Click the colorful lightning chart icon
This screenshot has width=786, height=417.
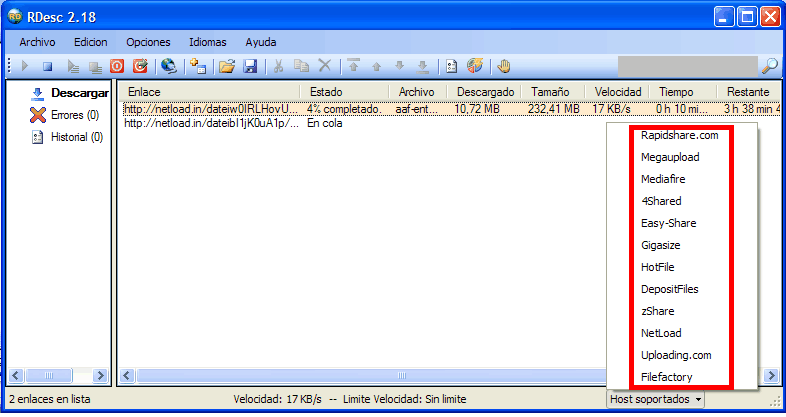[475, 66]
